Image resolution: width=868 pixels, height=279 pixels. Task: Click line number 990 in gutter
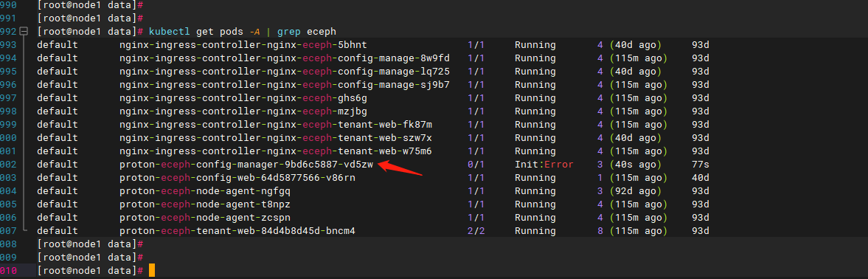[x=8, y=5]
